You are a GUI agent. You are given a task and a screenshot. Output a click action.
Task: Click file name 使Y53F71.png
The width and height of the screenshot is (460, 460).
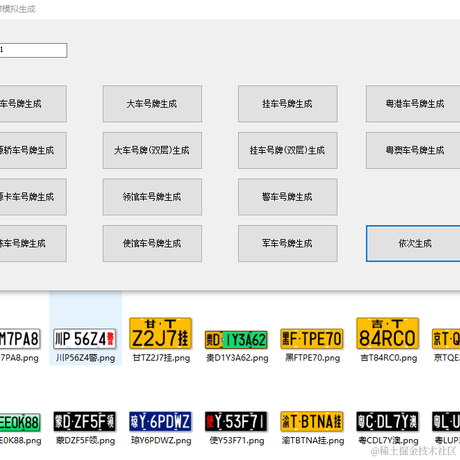(x=237, y=441)
